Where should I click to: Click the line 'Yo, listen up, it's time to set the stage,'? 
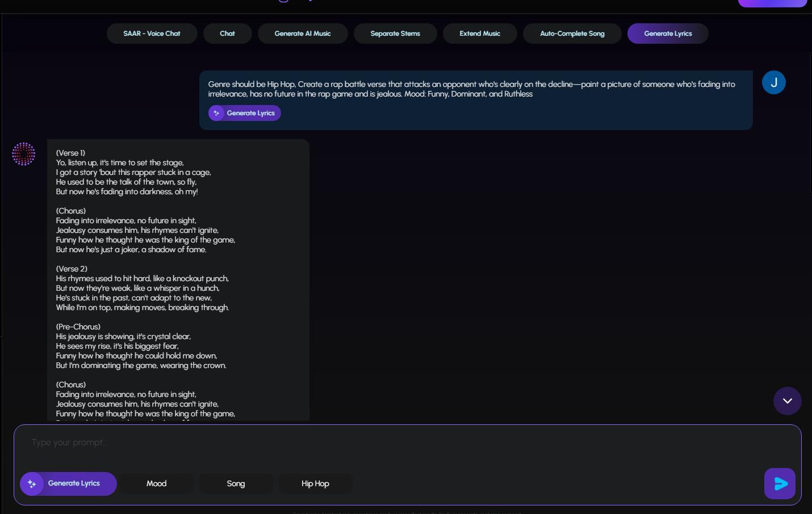(120, 162)
